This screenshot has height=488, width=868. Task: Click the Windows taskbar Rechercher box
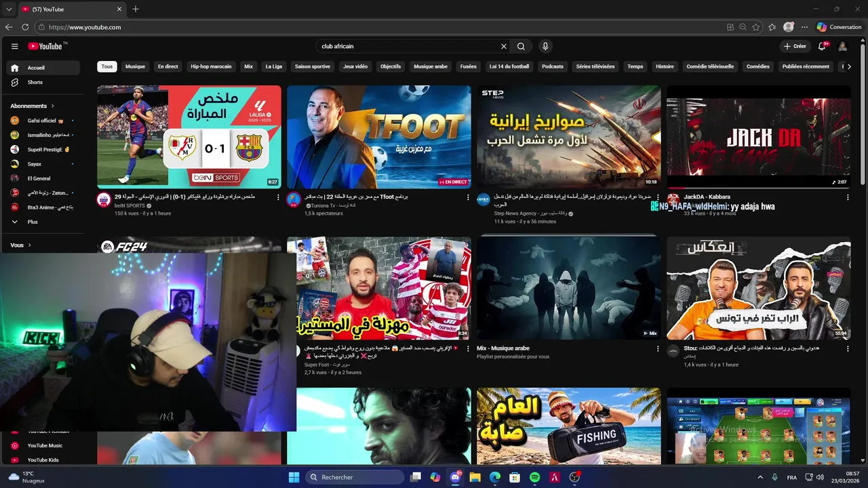355,477
